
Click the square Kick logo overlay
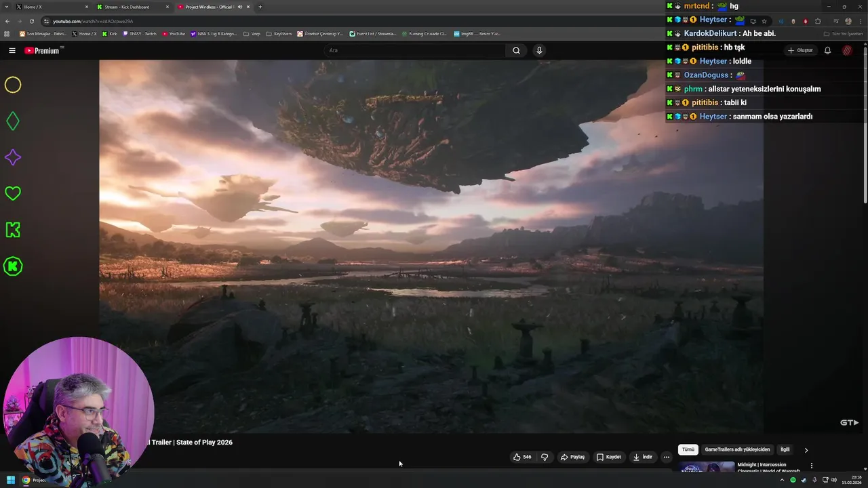click(x=13, y=230)
